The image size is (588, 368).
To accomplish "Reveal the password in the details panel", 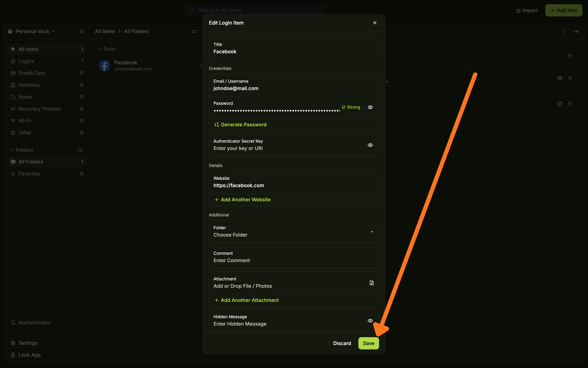I will tap(560, 78).
